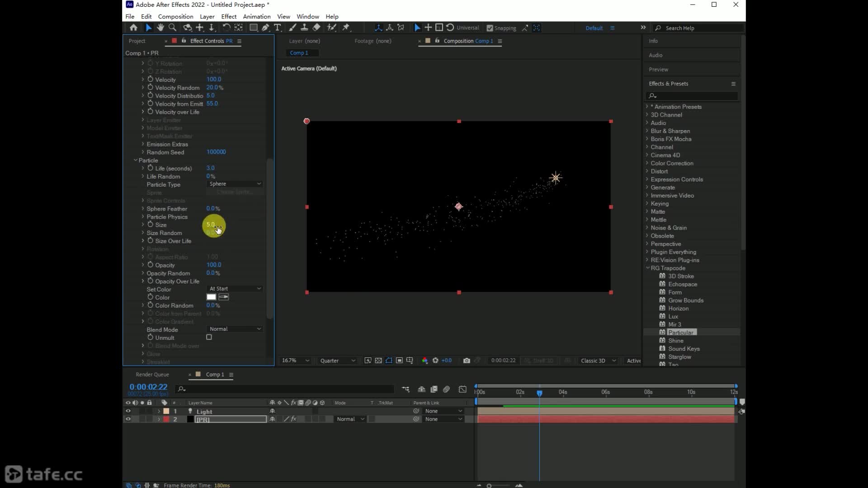This screenshot has height=488, width=868.
Task: Open the File menu
Action: 130,16
